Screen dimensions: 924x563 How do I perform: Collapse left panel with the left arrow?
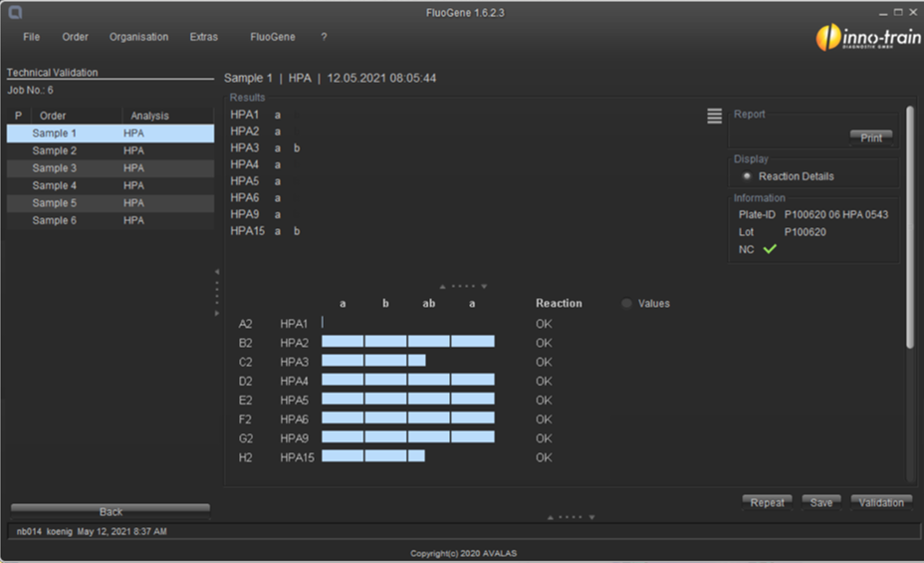(x=217, y=272)
